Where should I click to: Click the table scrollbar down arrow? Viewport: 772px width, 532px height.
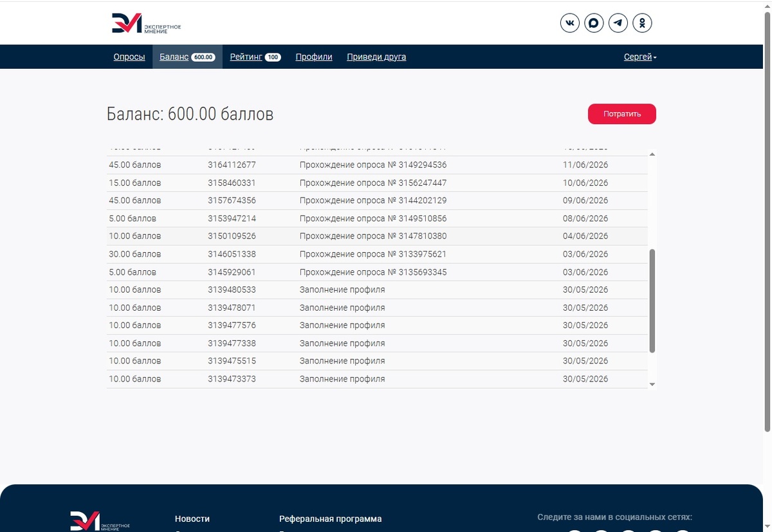[x=652, y=384]
